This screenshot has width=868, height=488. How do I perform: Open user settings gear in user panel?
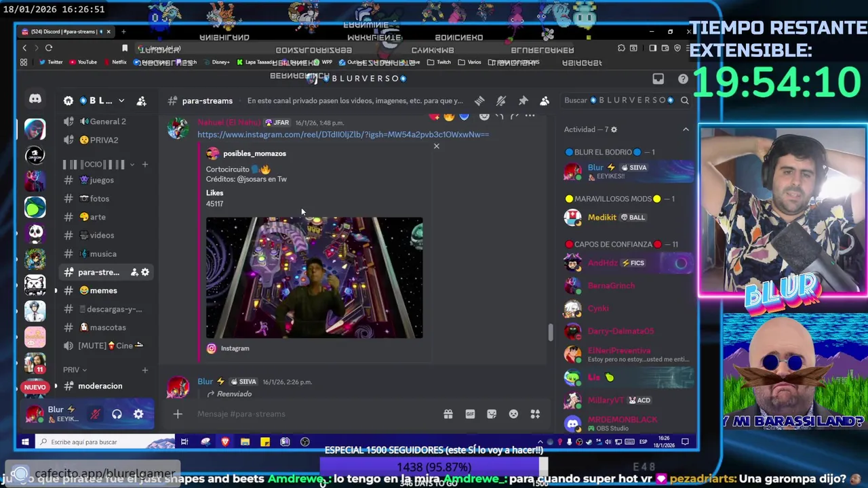(x=138, y=414)
